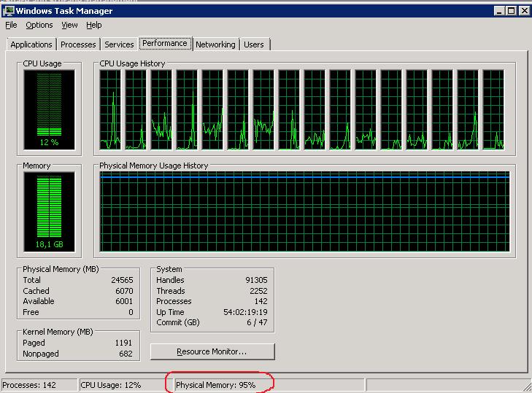This screenshot has width=532, height=393.
Task: Open the View menu
Action: 69,25
